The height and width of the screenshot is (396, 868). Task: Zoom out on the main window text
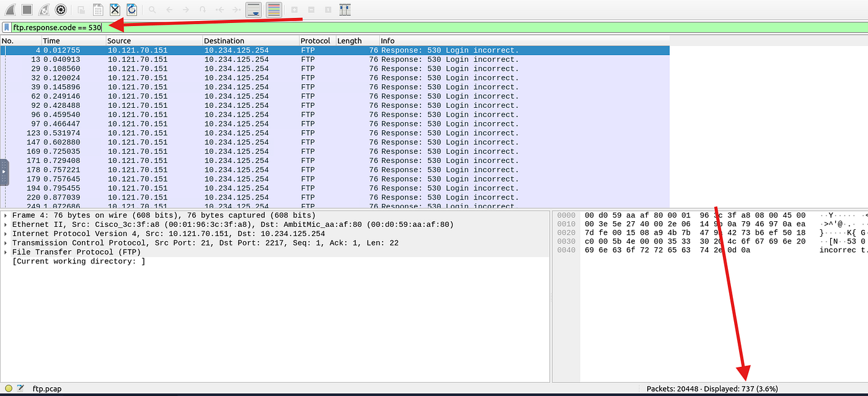point(311,9)
